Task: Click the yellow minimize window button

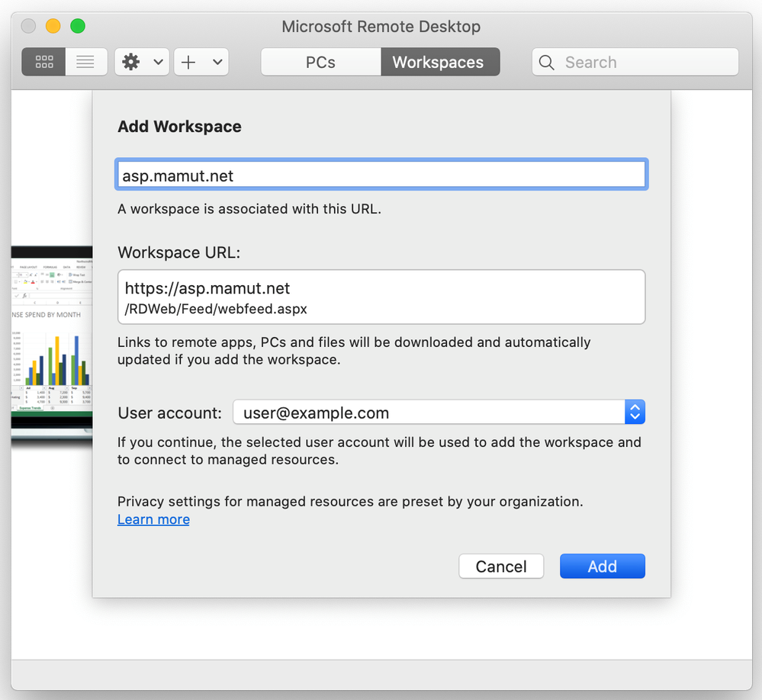Action: pos(53,26)
